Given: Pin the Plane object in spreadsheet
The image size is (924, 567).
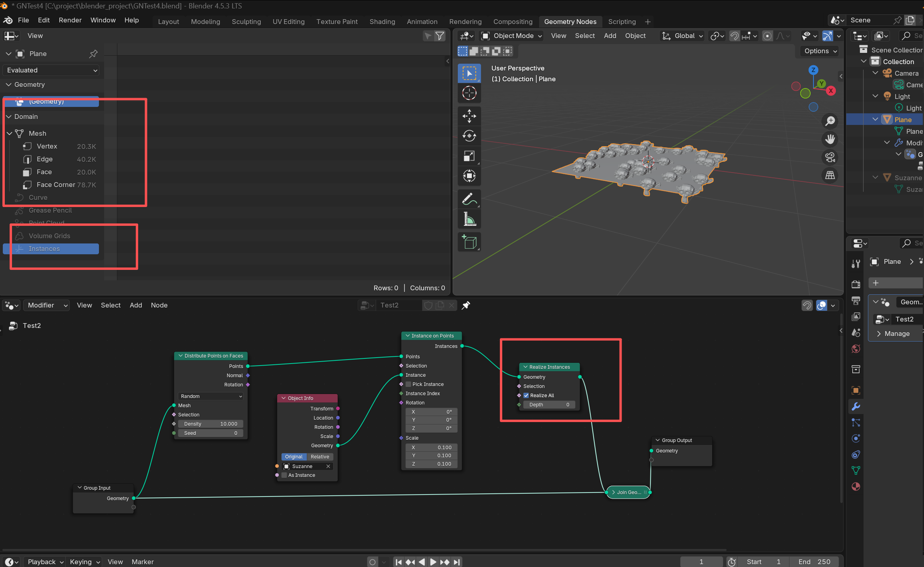Looking at the screenshot, I should (93, 54).
